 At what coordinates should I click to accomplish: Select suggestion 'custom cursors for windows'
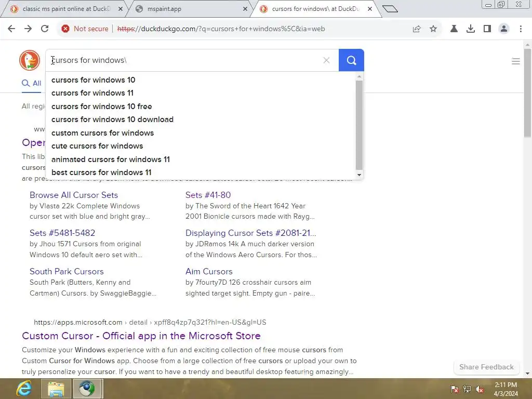coord(102,133)
